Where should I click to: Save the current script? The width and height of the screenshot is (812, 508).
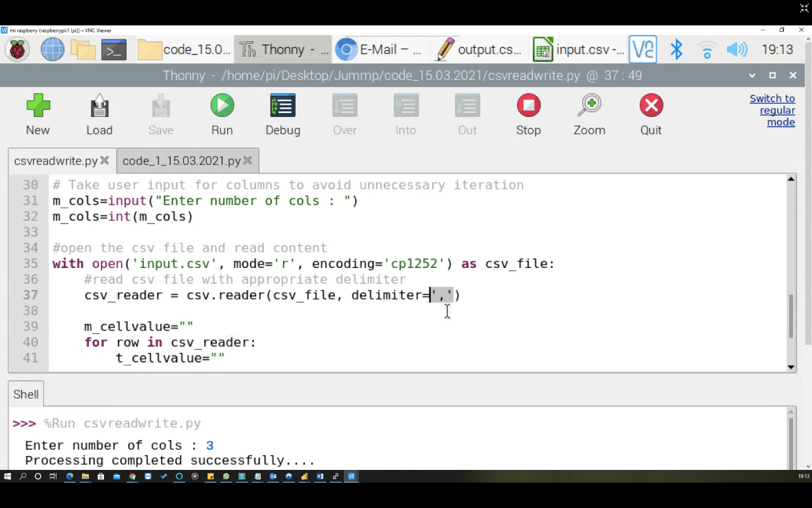click(160, 114)
